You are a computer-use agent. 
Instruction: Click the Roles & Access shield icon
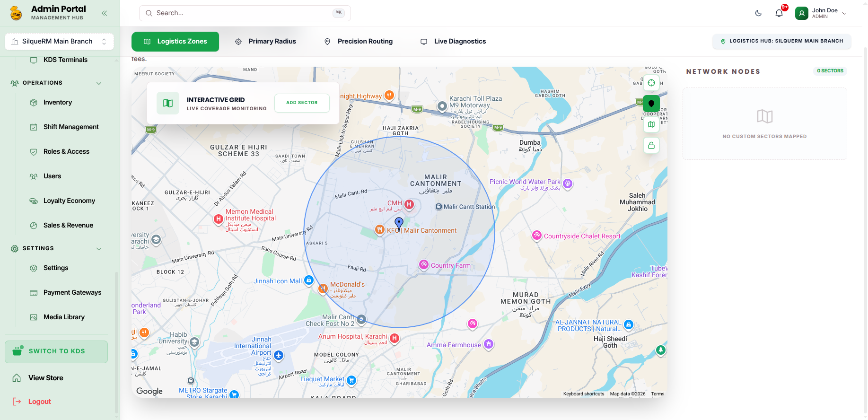[x=34, y=152]
